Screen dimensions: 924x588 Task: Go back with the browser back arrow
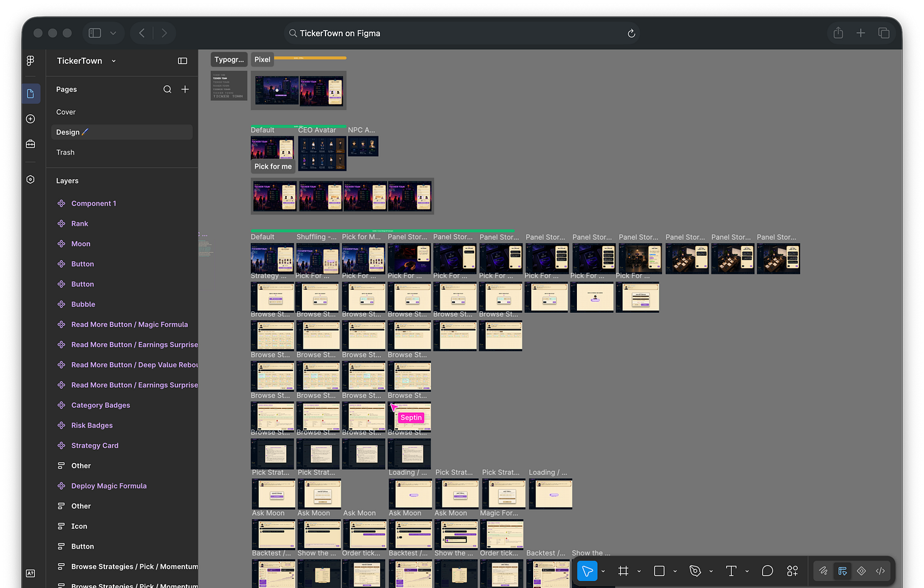pyautogui.click(x=142, y=33)
